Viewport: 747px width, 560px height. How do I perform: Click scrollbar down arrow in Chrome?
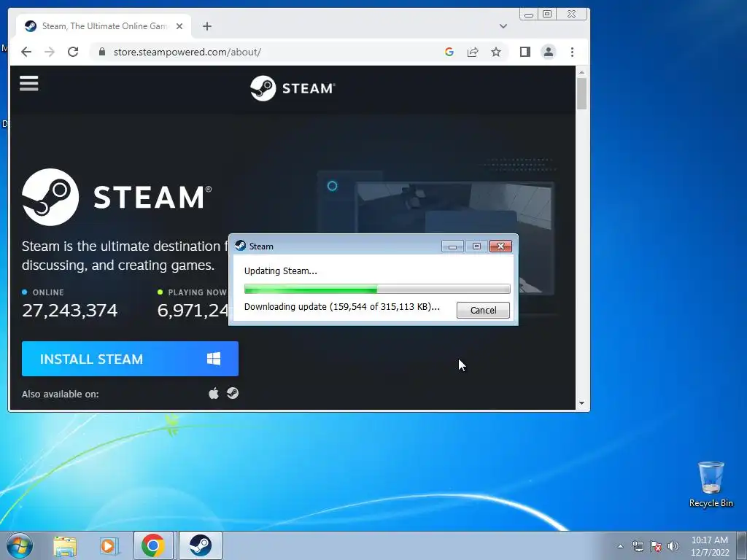click(581, 403)
